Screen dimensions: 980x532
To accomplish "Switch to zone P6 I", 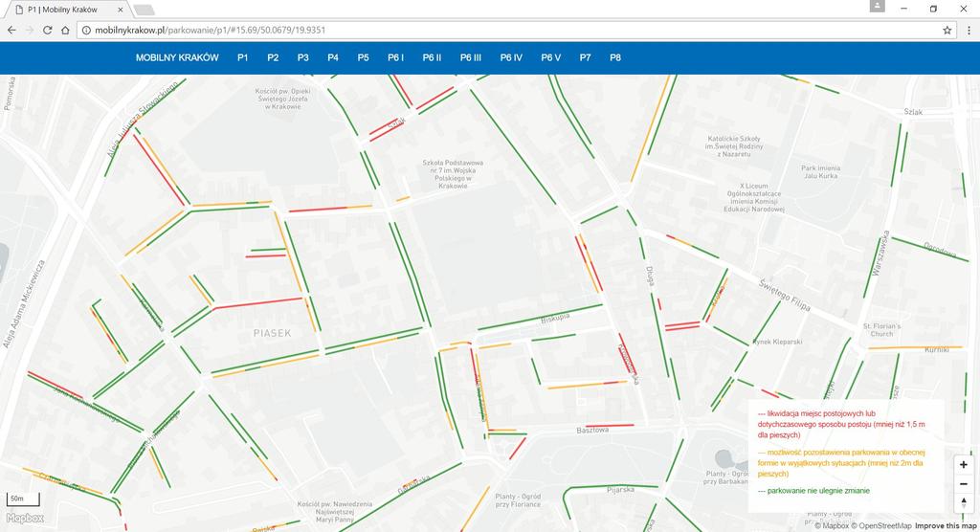I will click(395, 57).
